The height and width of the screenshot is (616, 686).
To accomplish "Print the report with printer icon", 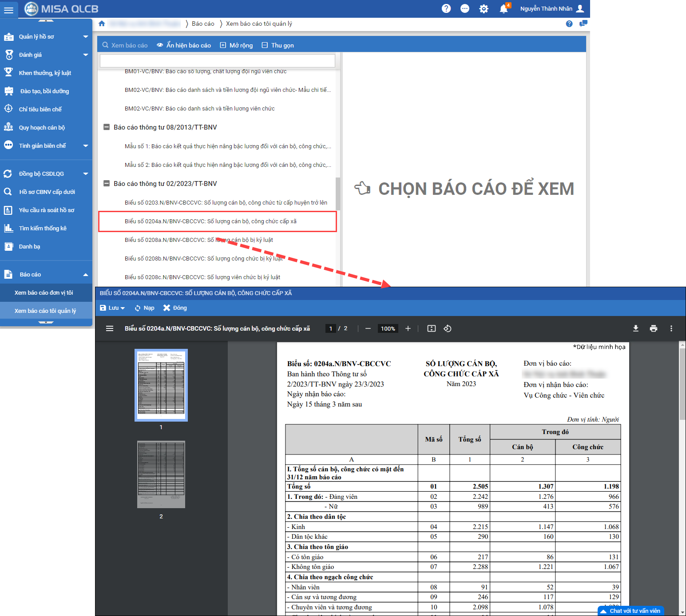I will click(653, 328).
